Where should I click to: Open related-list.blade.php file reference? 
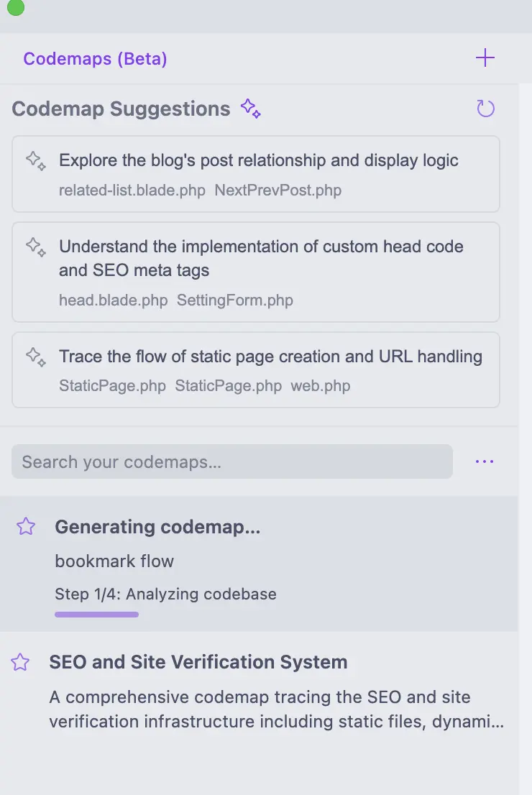[132, 190]
